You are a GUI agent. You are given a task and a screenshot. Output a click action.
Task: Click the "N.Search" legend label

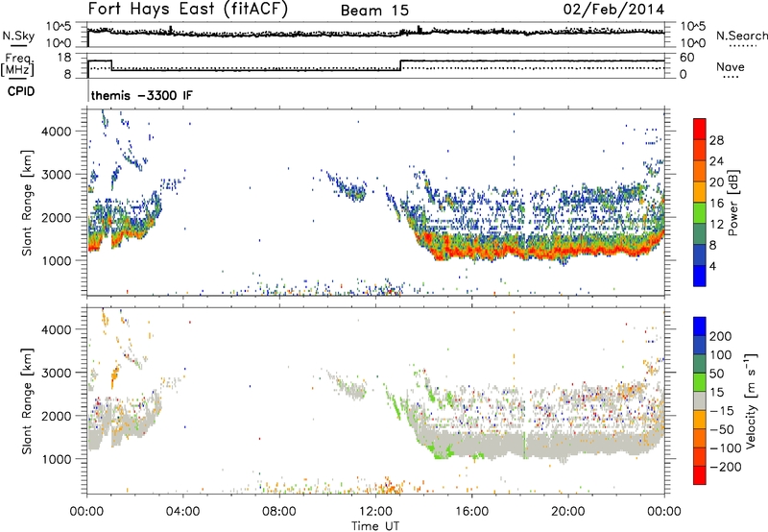741,36
